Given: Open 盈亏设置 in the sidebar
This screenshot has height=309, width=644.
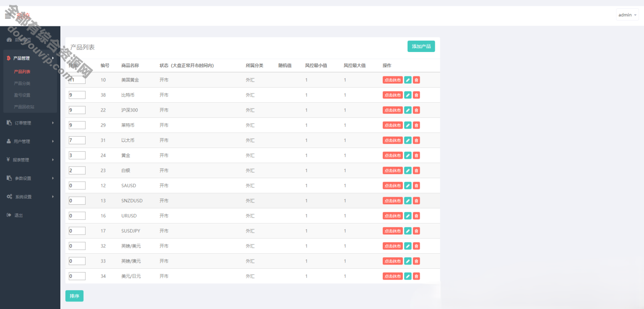Looking at the screenshot, I should coord(22,95).
